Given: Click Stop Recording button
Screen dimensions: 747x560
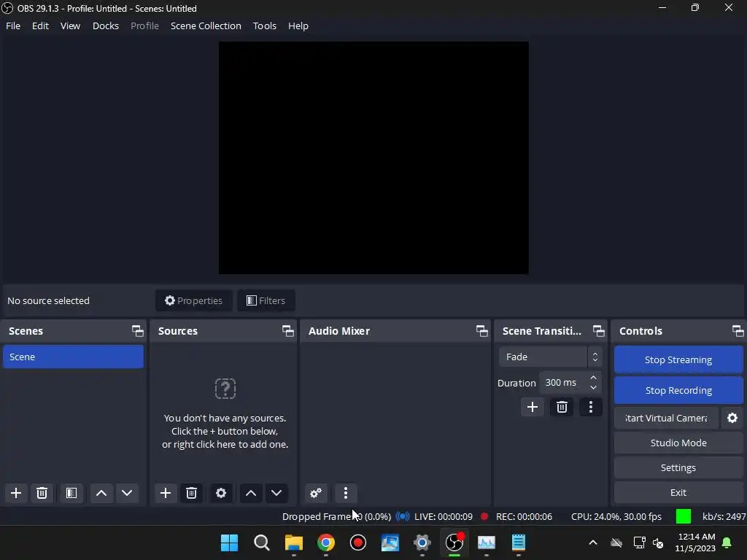Looking at the screenshot, I should coord(678,390).
